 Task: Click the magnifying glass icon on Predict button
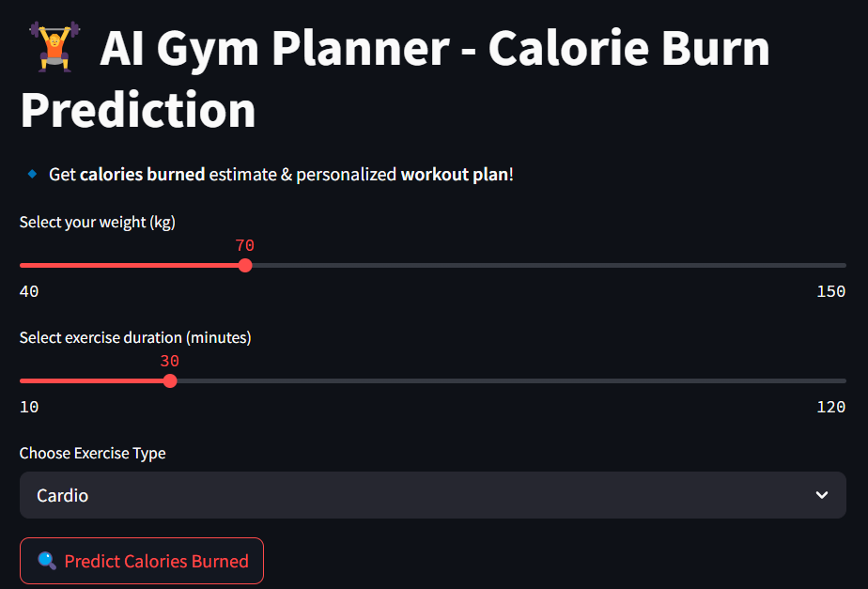click(x=47, y=561)
